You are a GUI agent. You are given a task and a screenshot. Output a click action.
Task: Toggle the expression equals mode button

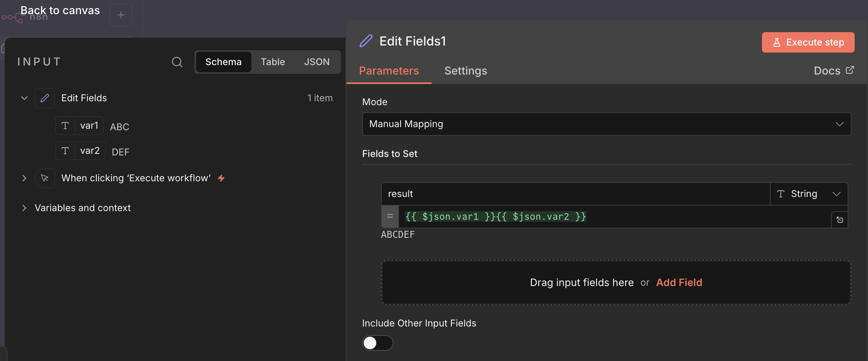tap(390, 216)
